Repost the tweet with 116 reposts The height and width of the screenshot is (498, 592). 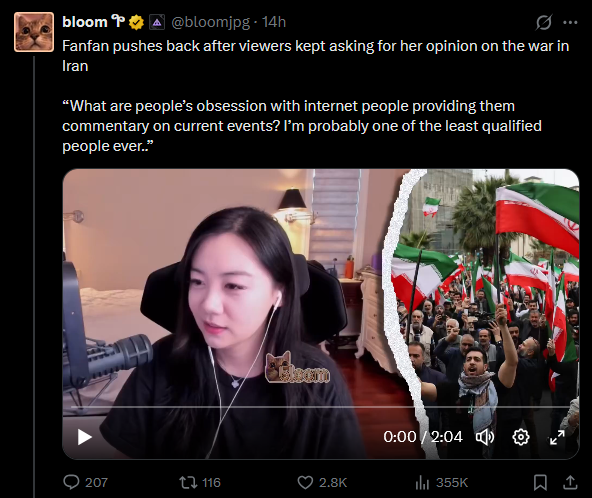200,483
